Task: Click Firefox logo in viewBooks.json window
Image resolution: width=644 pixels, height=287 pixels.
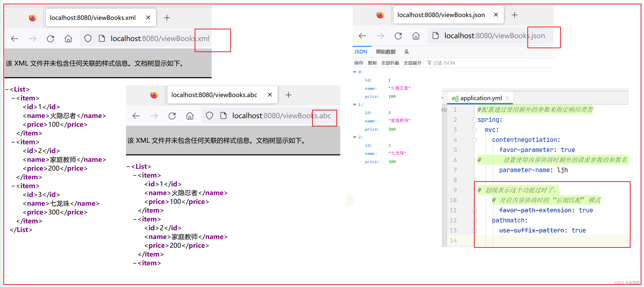Action: [380, 15]
